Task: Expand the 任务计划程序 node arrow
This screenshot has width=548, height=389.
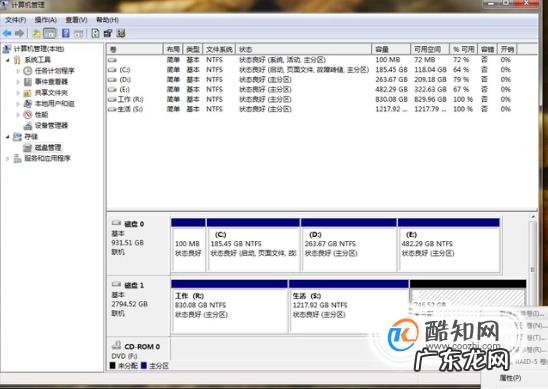Action: coord(18,71)
